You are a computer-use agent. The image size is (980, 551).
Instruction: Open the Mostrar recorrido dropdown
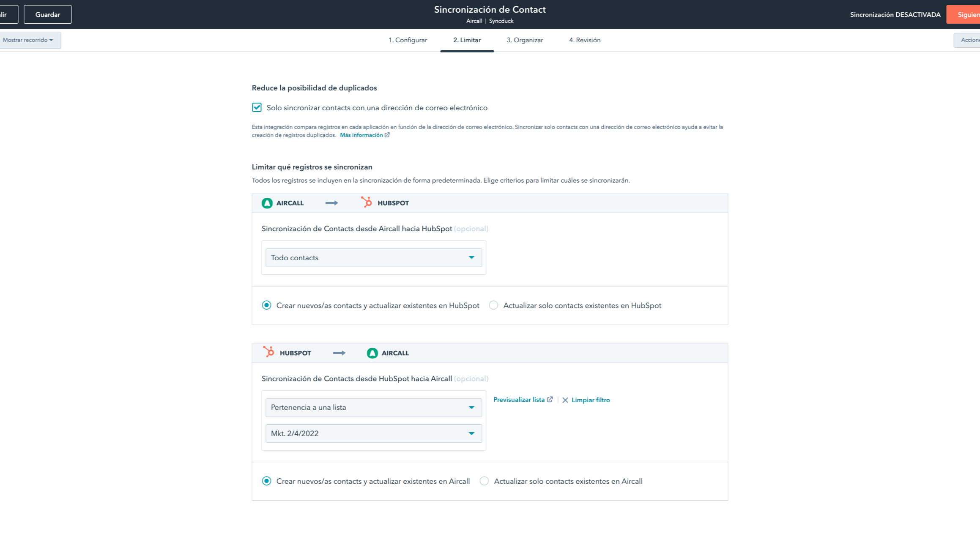27,40
